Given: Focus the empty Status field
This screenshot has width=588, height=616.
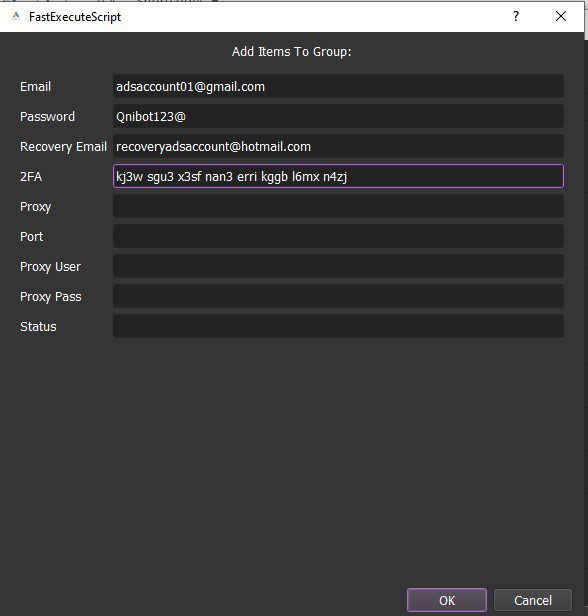Looking at the screenshot, I should (x=338, y=326).
